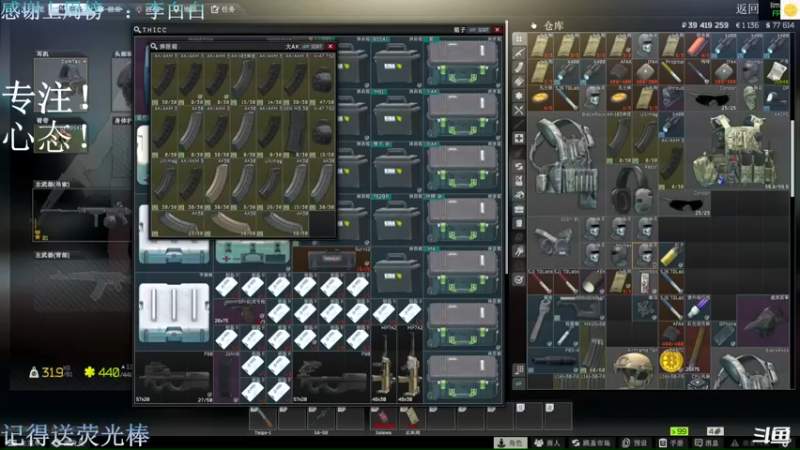Click the euro balance 1 136
The height and width of the screenshot is (450, 800).
coord(747,25)
